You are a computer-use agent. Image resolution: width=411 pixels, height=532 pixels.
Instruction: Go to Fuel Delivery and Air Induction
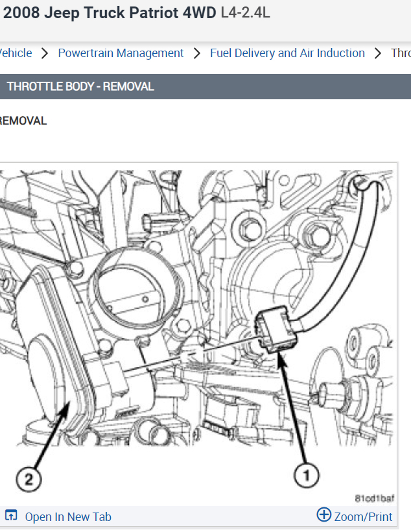pos(287,53)
